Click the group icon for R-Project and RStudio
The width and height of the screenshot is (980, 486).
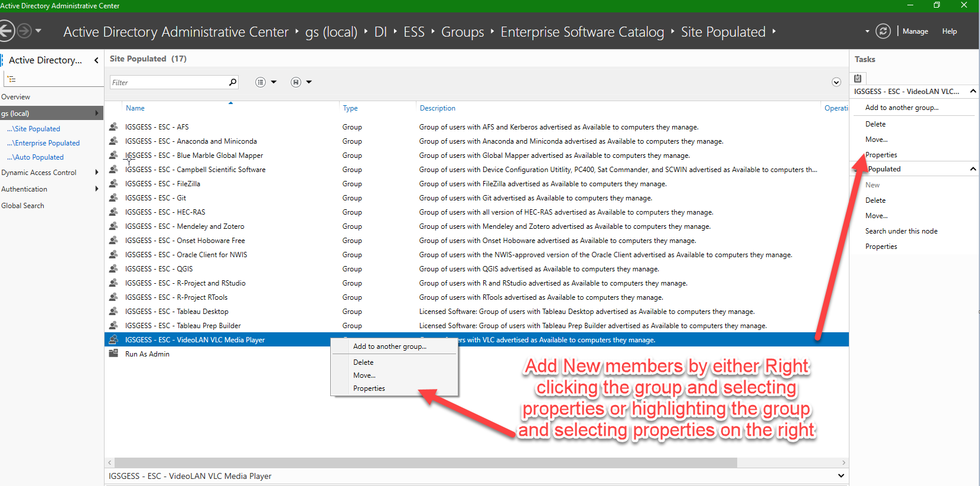tap(113, 283)
